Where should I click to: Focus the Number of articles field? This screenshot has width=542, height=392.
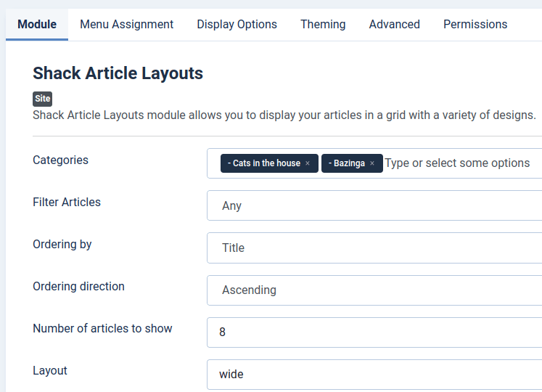coord(374,332)
